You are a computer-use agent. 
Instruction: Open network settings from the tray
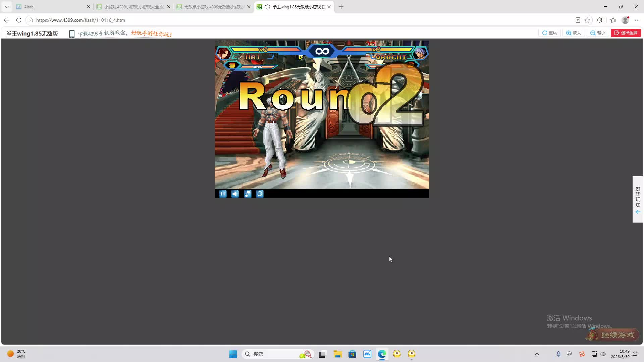[594, 354]
